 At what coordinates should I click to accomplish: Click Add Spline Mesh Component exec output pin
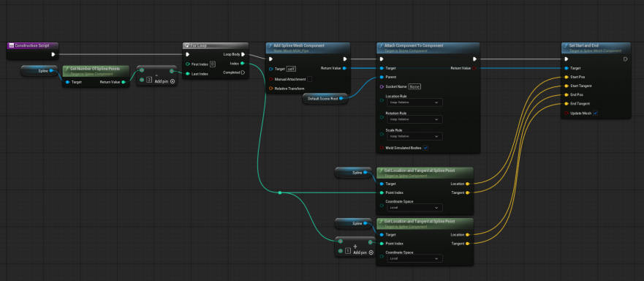pos(345,59)
